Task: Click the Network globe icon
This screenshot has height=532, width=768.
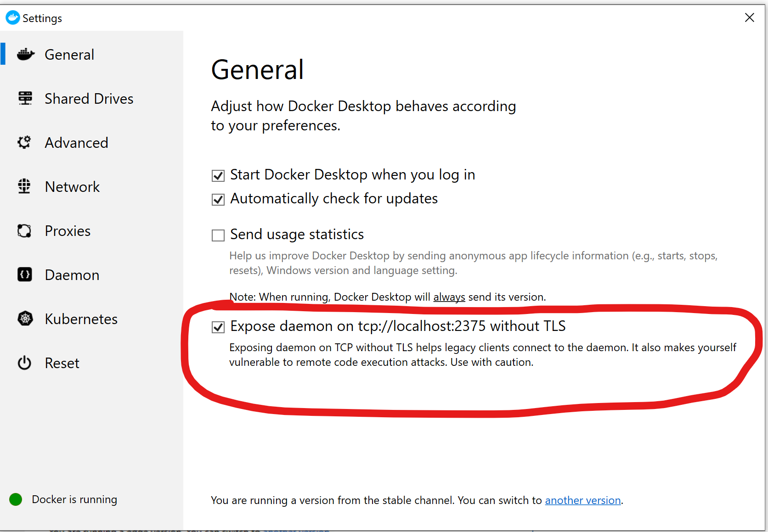Action: 24,186
